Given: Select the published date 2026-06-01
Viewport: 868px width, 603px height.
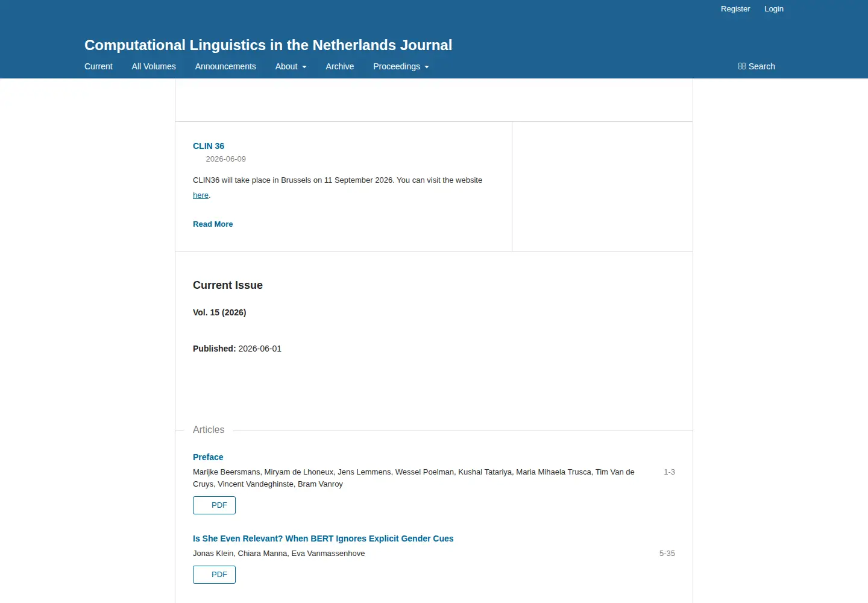Looking at the screenshot, I should click(260, 349).
